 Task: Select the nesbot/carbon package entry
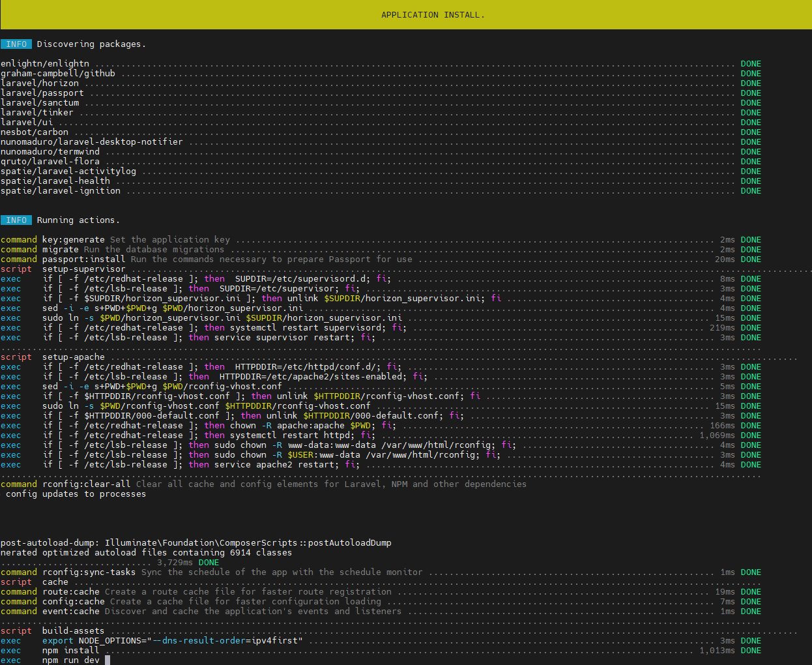pyautogui.click(x=34, y=132)
